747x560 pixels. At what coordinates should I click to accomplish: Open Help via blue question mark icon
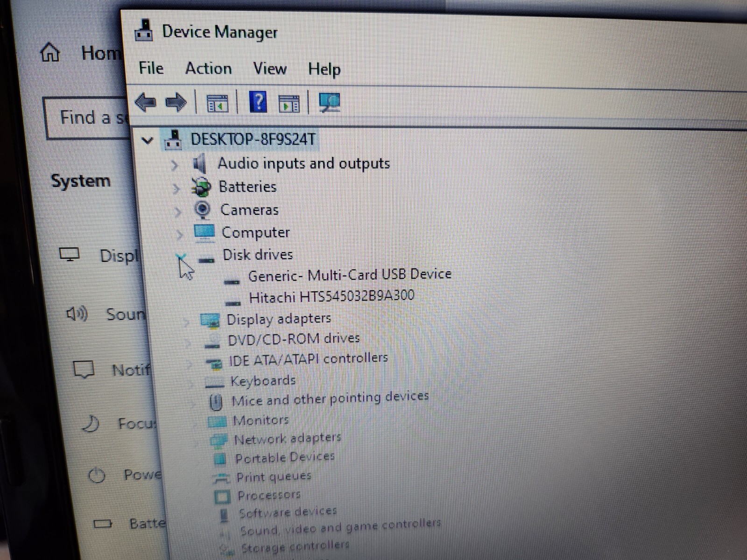[258, 102]
